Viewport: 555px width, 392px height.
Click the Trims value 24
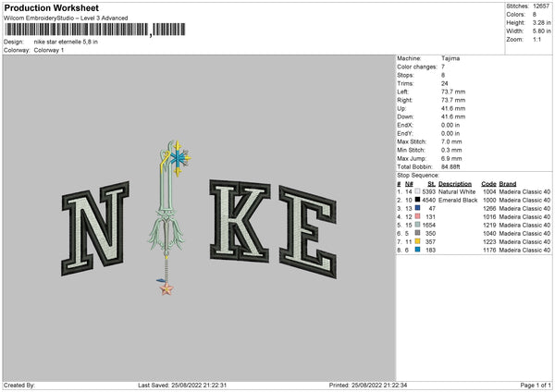click(445, 83)
